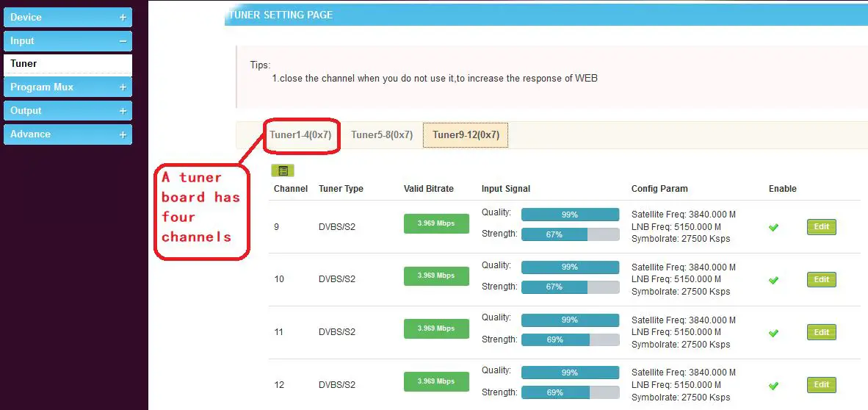This screenshot has width=868, height=410.
Task: Select the Tuner9-12(0x7) tab
Action: (466, 134)
